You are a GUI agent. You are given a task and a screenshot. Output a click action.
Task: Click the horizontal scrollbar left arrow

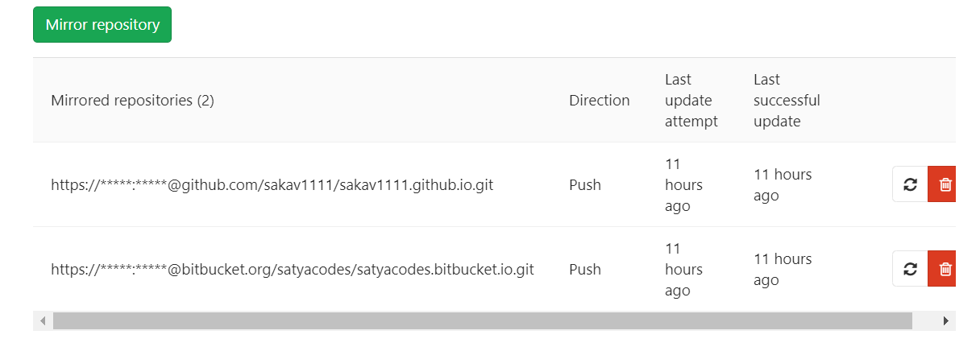click(43, 321)
